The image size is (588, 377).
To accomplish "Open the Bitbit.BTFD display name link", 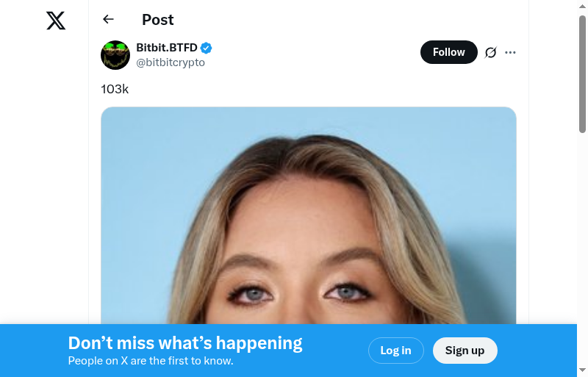I will point(167,48).
